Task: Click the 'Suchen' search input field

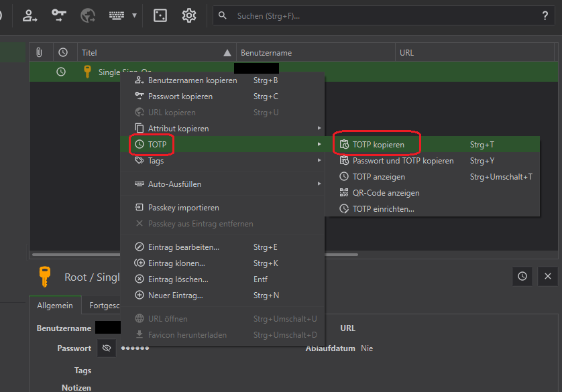Action: click(x=382, y=15)
